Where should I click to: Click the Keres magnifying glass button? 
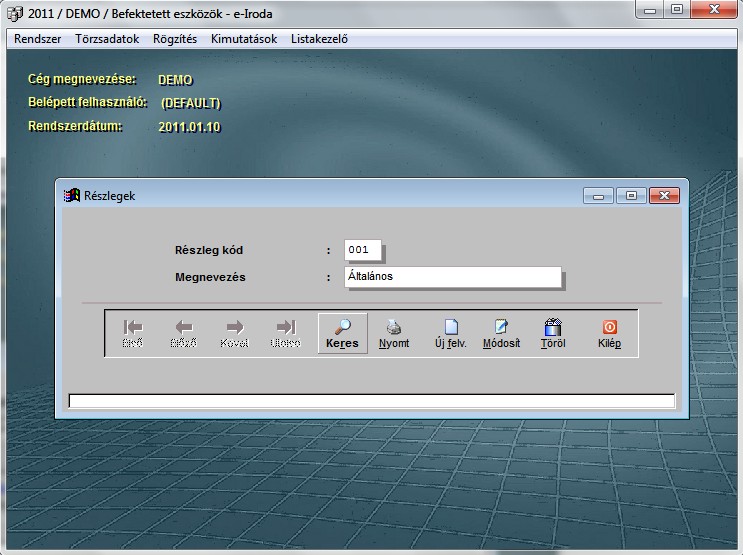(342, 333)
